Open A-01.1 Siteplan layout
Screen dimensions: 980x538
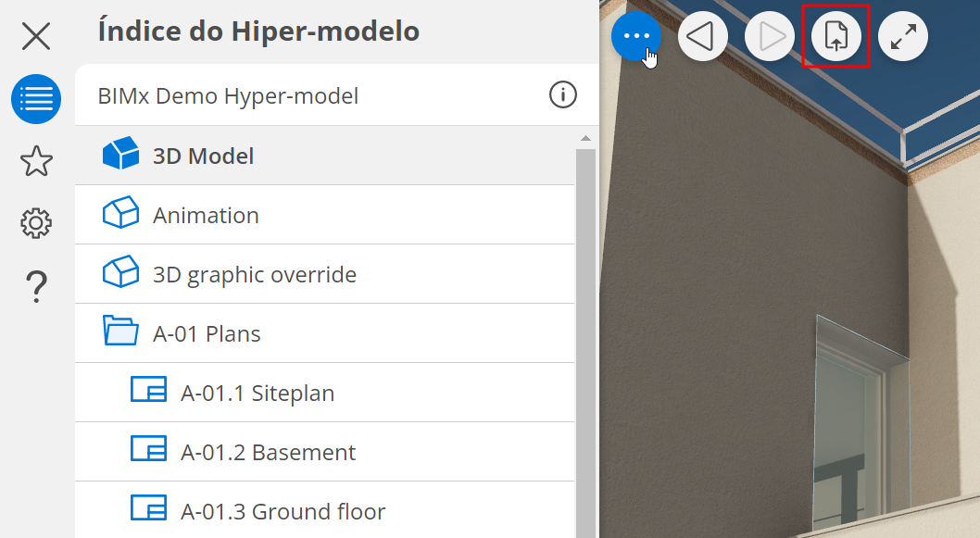click(x=257, y=393)
